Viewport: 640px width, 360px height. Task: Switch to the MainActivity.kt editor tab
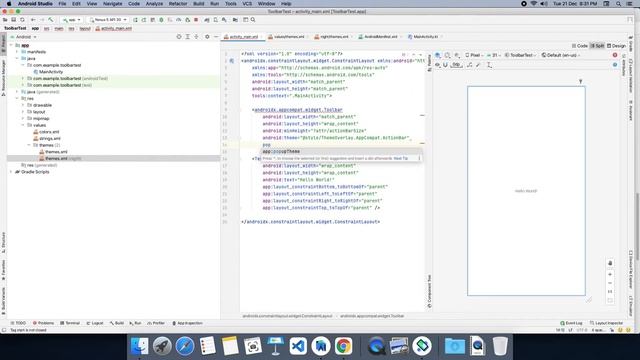coord(425,37)
